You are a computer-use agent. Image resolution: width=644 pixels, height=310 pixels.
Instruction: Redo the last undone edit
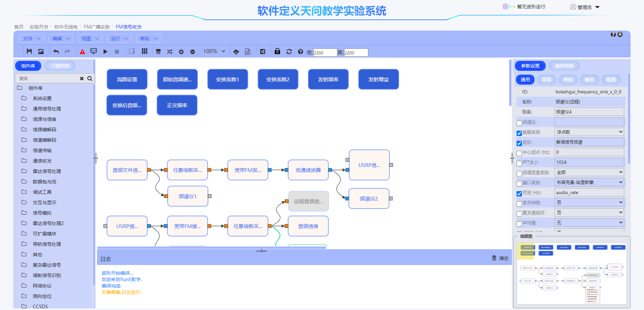(x=67, y=51)
